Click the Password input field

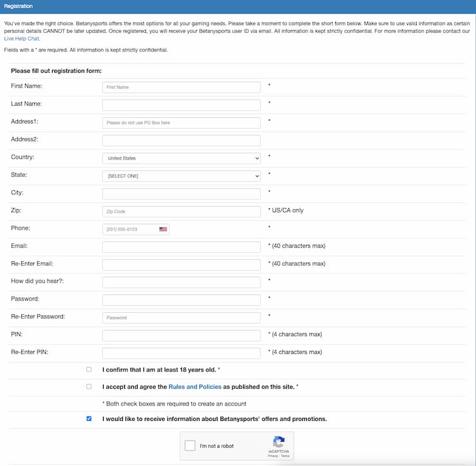click(181, 300)
